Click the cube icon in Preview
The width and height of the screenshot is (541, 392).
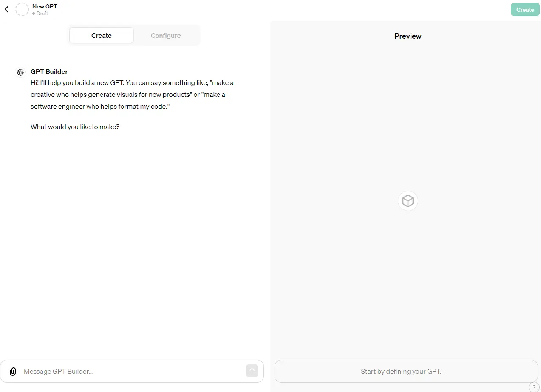(x=408, y=201)
